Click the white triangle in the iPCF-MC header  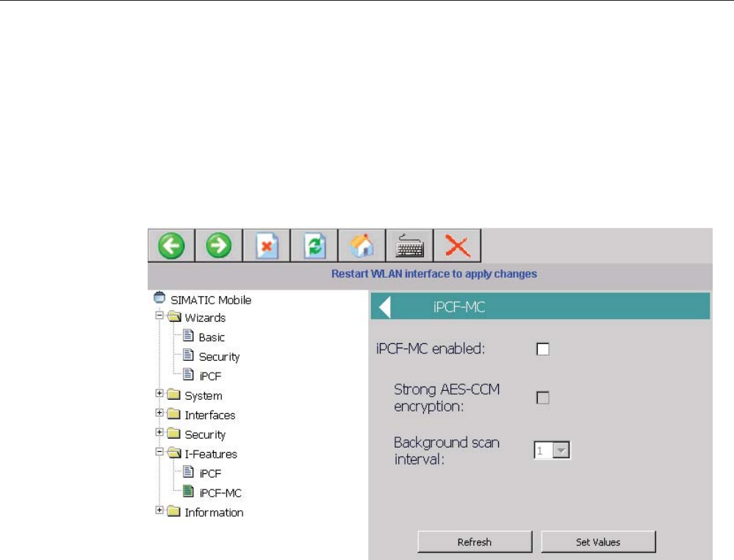coord(385,307)
